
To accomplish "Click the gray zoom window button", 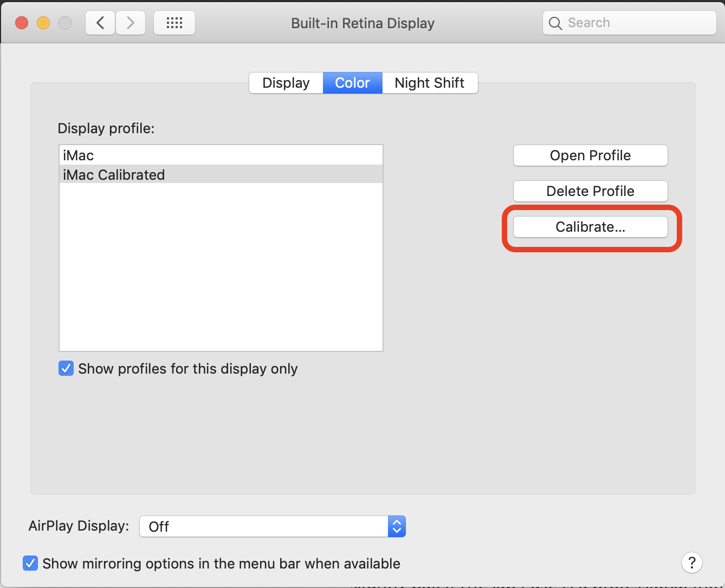I will pyautogui.click(x=65, y=23).
